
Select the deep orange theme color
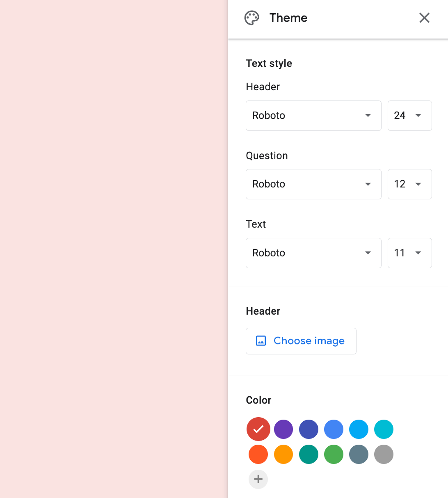[x=258, y=455]
